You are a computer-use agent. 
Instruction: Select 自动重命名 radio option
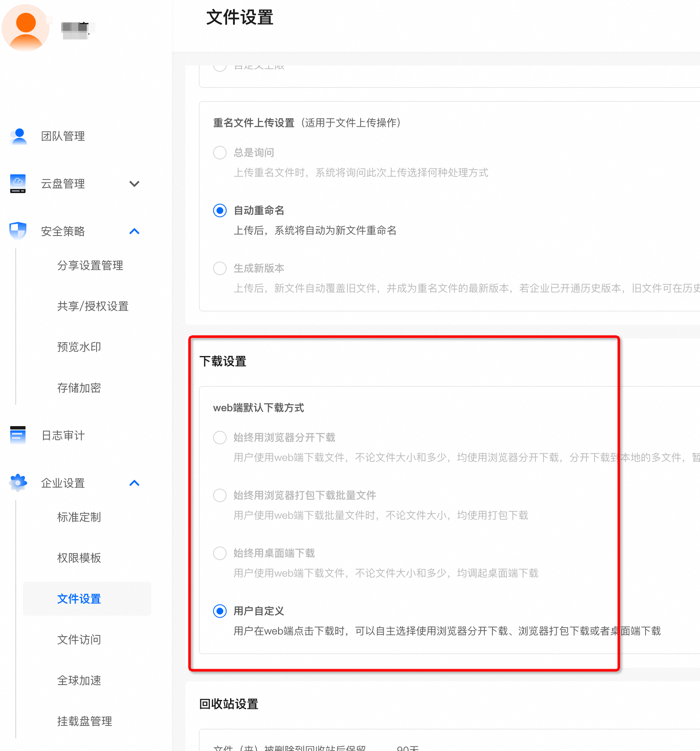[x=220, y=211]
